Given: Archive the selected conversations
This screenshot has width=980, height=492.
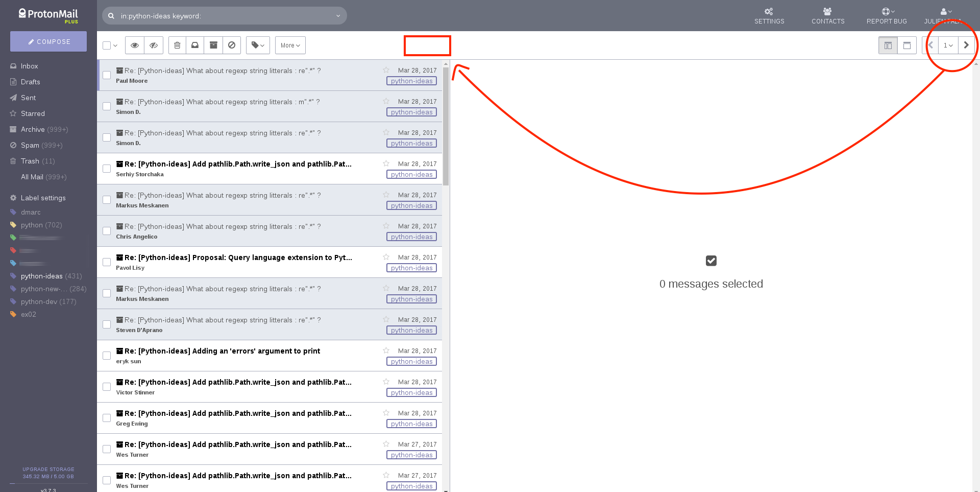Looking at the screenshot, I should click(x=213, y=45).
